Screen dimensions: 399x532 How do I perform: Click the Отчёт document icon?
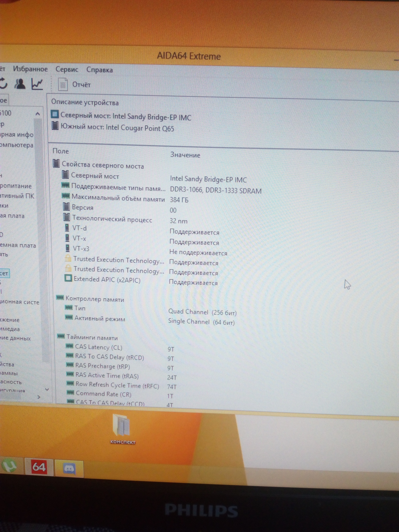pyautogui.click(x=63, y=84)
